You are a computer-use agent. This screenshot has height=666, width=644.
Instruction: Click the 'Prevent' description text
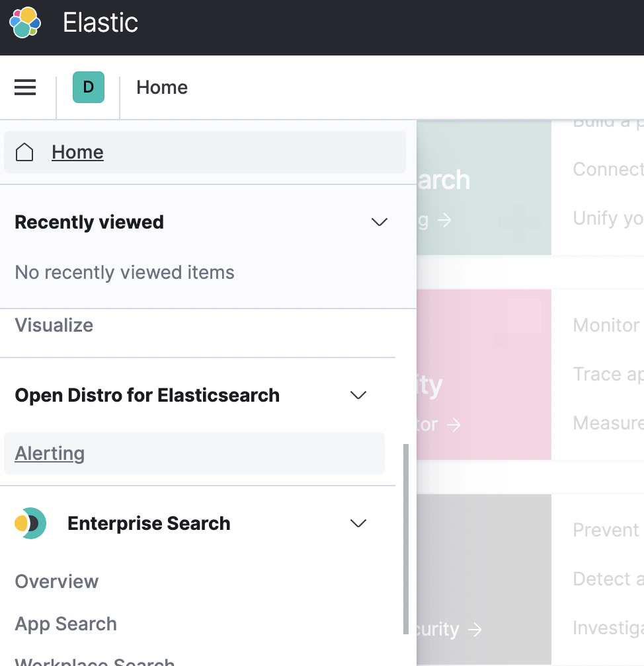pyautogui.click(x=606, y=530)
